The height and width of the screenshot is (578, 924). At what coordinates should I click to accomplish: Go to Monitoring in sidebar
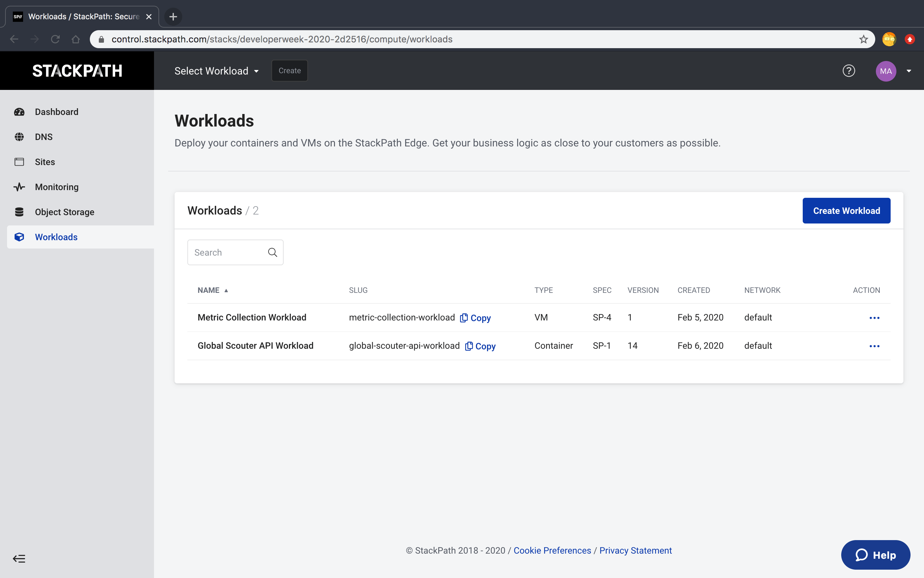56,187
